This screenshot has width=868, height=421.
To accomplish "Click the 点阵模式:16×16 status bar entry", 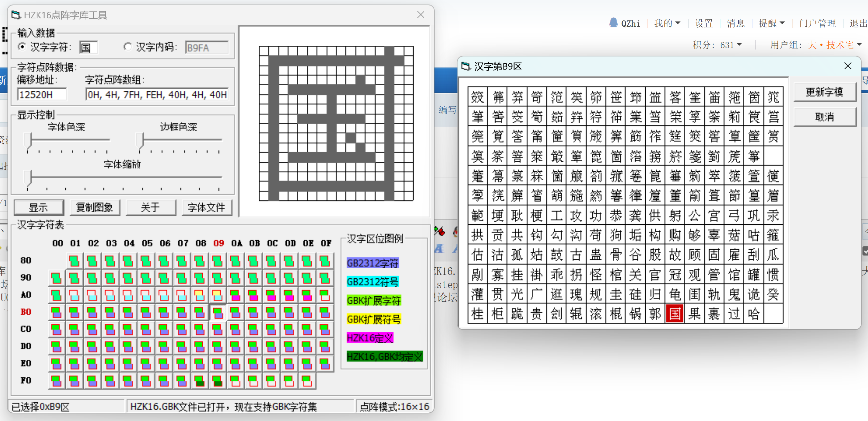I will [x=394, y=406].
